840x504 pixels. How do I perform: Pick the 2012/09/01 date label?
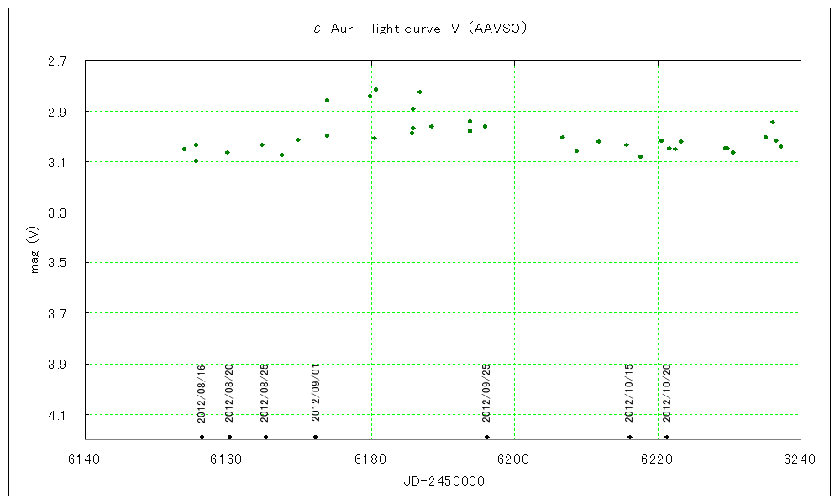point(316,393)
